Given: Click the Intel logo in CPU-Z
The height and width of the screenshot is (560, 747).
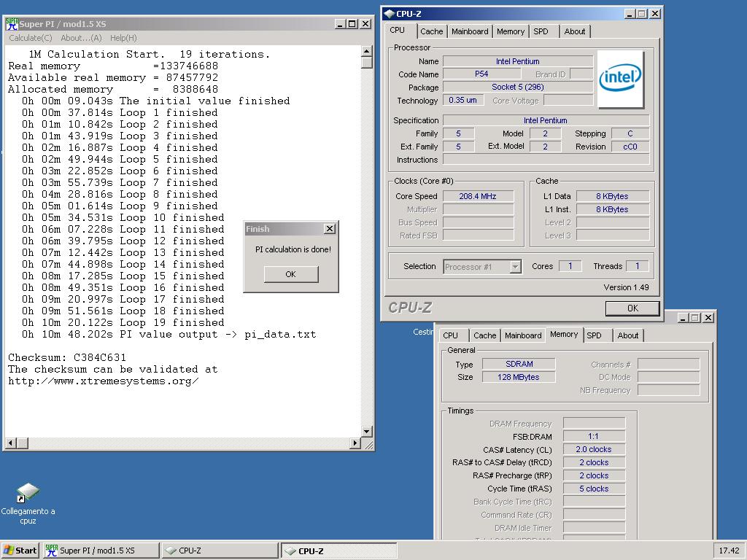Looking at the screenshot, I should point(620,79).
